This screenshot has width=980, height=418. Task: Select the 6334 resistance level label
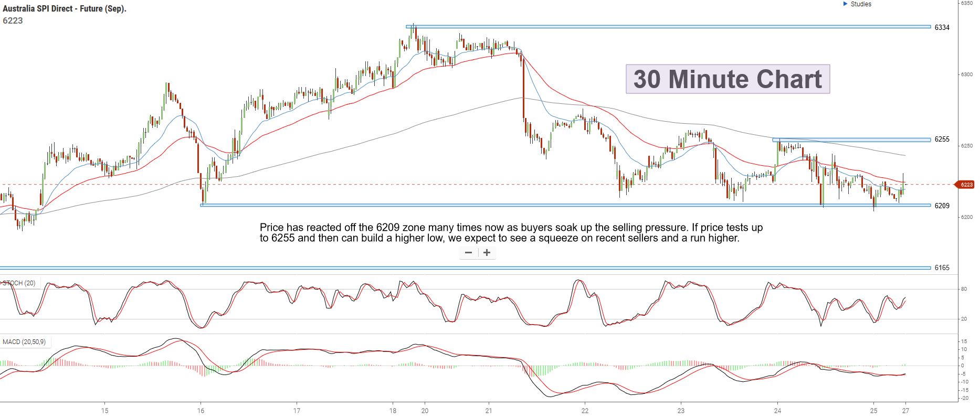[942, 27]
